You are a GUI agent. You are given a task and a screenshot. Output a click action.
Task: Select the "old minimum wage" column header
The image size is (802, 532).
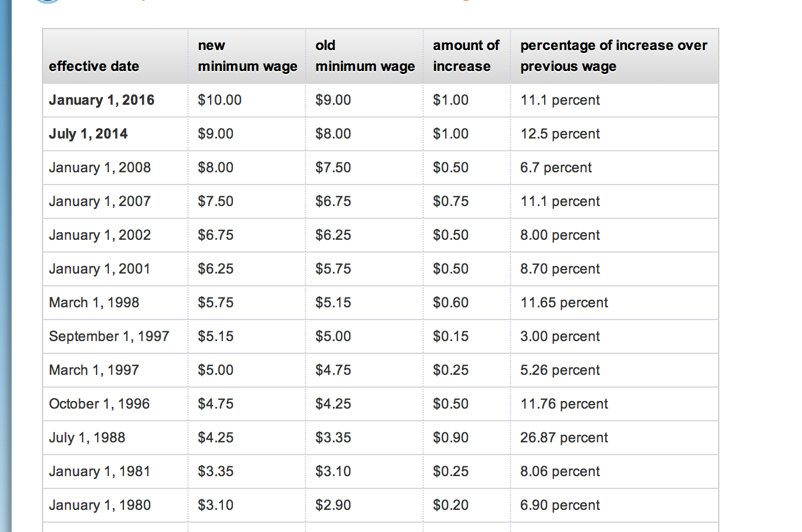click(365, 56)
